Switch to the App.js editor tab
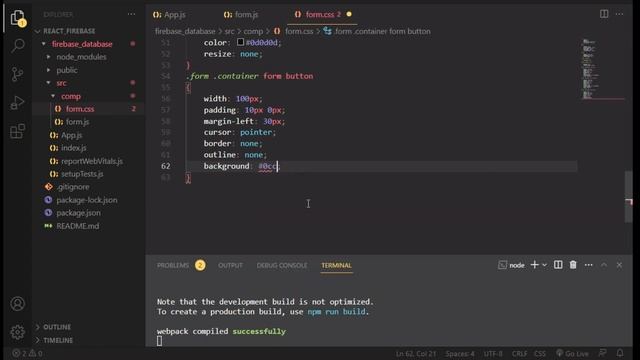 coord(169,14)
